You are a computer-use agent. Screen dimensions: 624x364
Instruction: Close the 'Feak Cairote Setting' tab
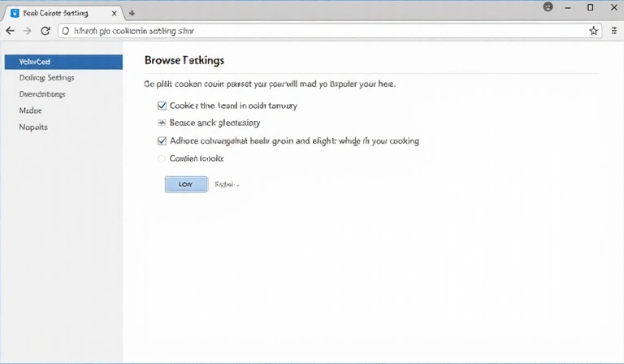[x=115, y=13]
